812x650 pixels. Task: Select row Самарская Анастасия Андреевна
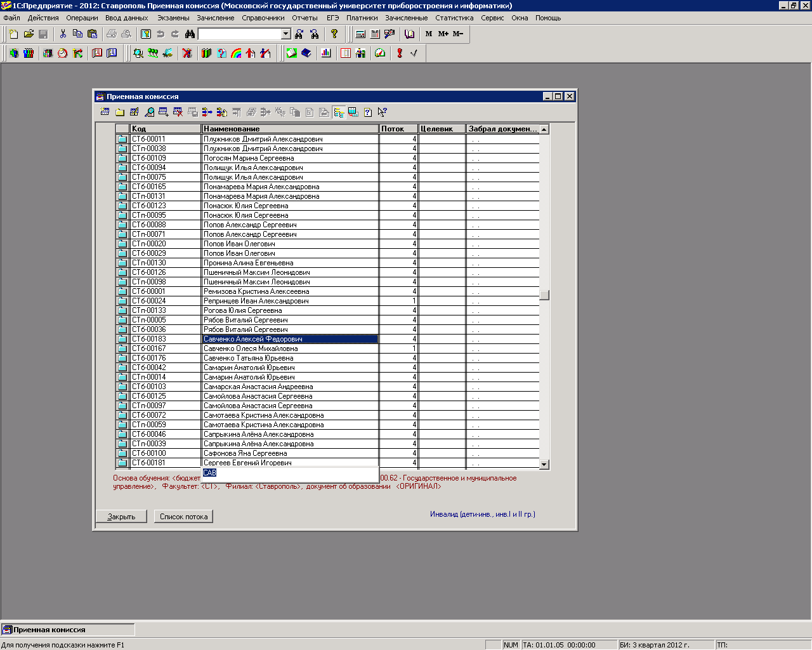291,387
